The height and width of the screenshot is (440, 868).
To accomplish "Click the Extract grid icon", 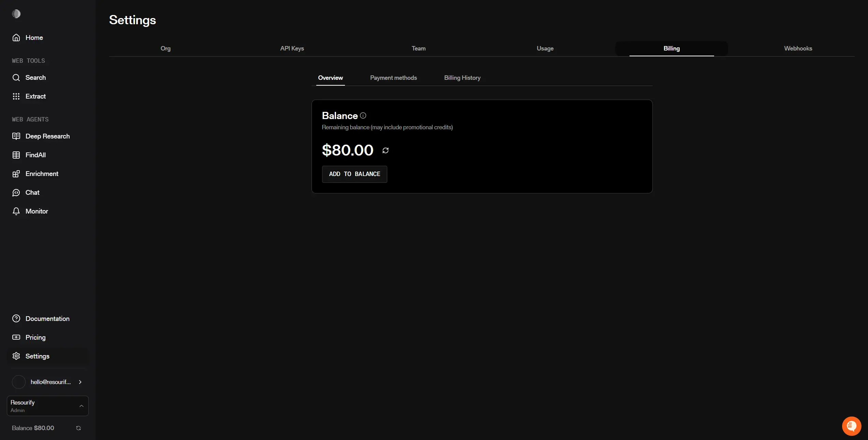I will point(16,96).
